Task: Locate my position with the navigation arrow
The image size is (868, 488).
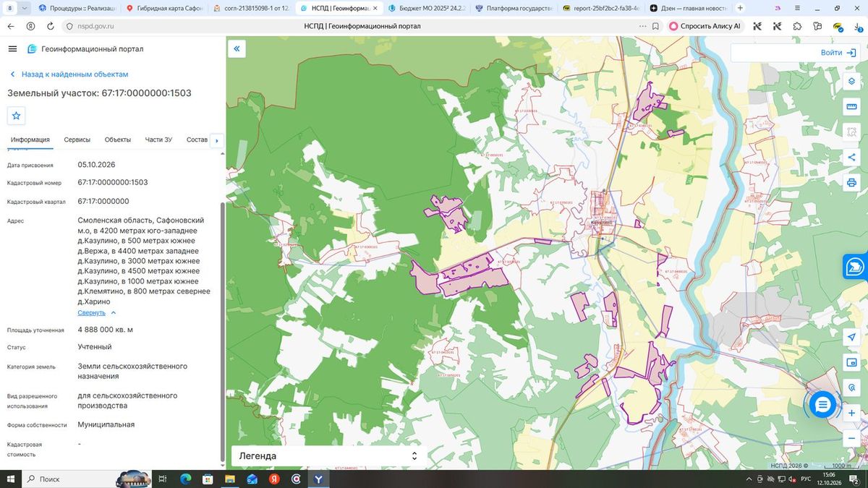Action: pyautogui.click(x=851, y=338)
